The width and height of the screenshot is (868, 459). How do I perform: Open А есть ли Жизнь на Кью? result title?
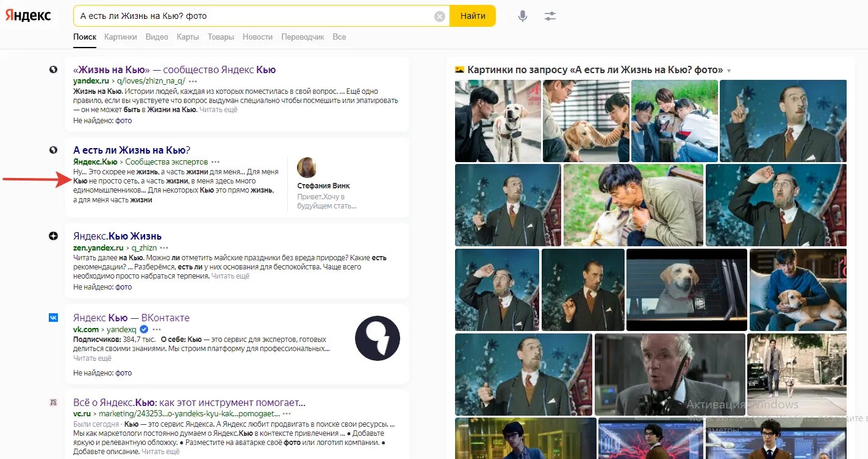coord(132,150)
